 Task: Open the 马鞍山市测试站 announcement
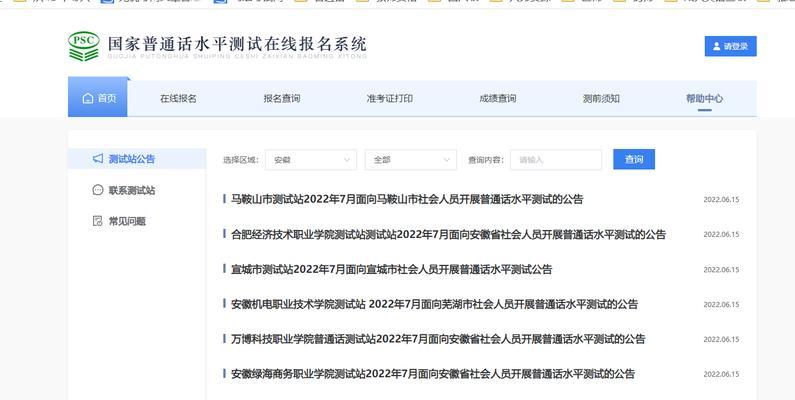click(407, 199)
